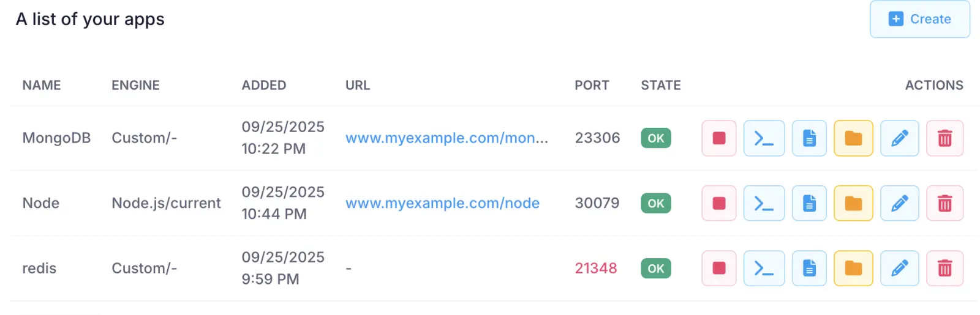Delete the Node app
This screenshot has height=315, width=980.
click(x=944, y=203)
